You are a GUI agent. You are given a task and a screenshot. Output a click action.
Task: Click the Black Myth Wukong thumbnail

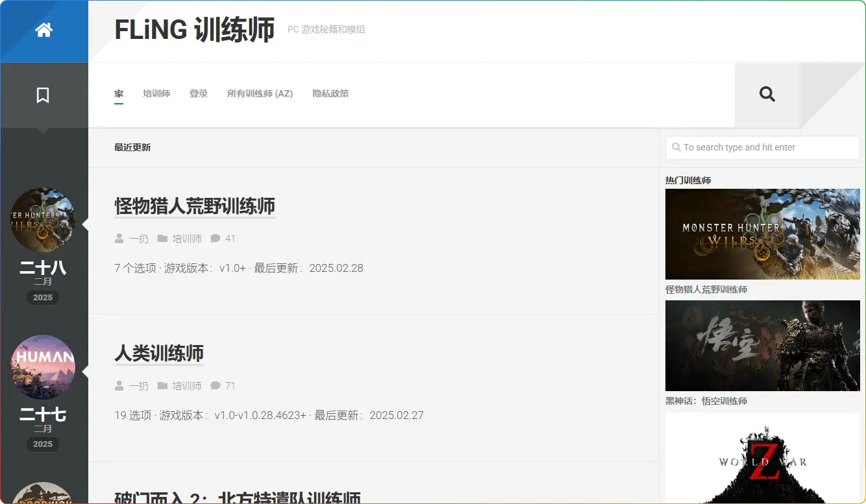click(762, 345)
